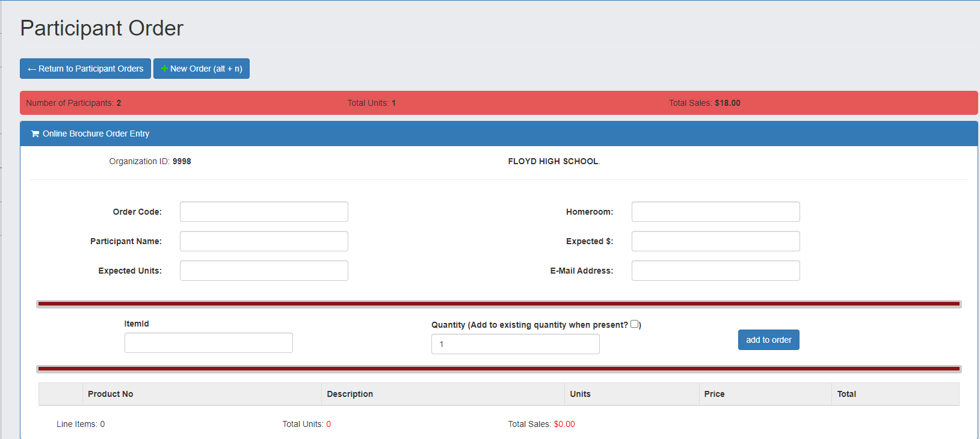This screenshot has height=439, width=980.
Task: Click Number of Participants: 2 summary
Action: pos(73,103)
